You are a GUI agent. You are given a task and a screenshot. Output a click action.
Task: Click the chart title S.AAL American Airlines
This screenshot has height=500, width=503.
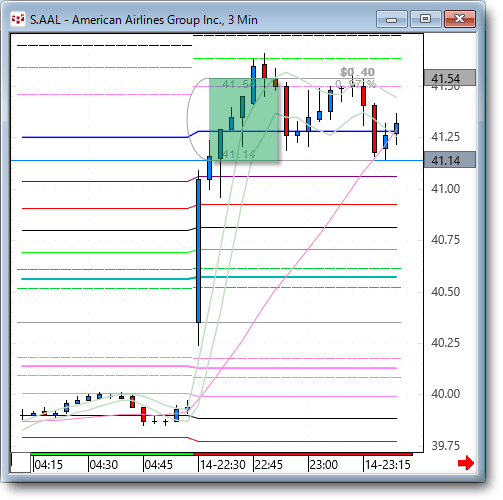[x=144, y=20]
